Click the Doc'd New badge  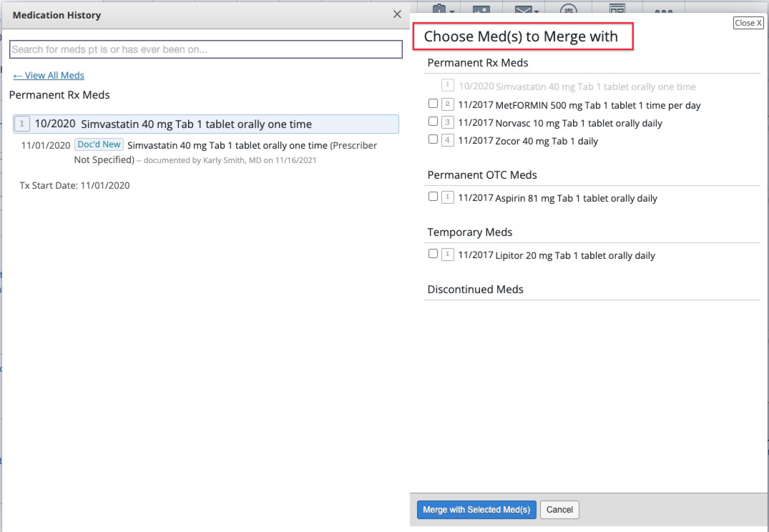coord(99,144)
